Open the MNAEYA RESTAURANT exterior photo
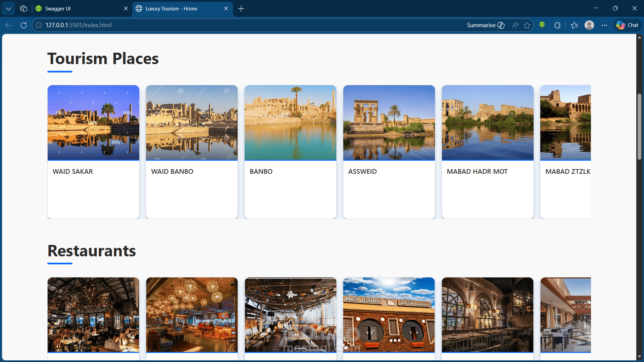This screenshot has width=644, height=362. coord(389,315)
